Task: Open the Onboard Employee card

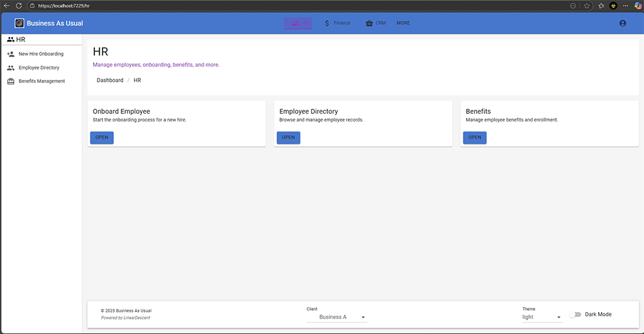Action: click(x=102, y=138)
